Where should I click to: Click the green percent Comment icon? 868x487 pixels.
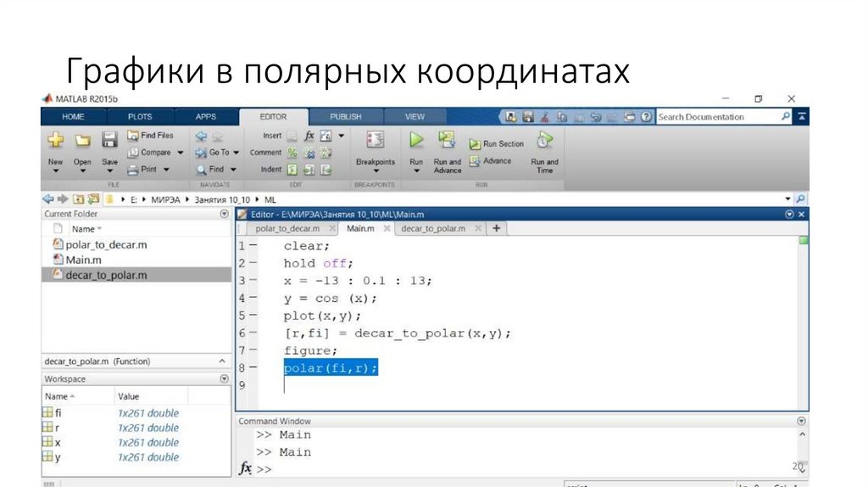(x=292, y=153)
